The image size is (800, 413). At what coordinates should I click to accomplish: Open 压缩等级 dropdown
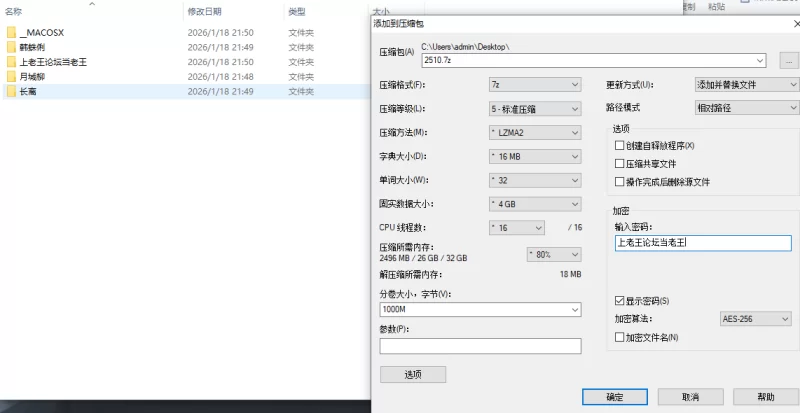tap(535, 109)
